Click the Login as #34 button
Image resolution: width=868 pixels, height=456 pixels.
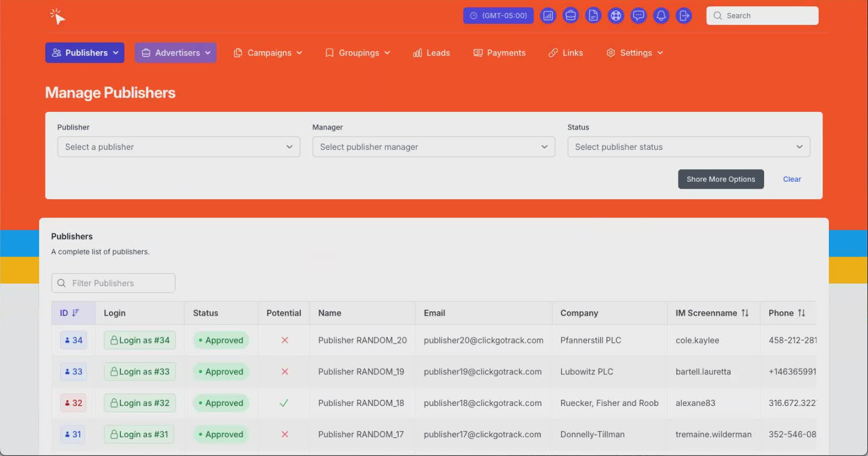(x=140, y=340)
